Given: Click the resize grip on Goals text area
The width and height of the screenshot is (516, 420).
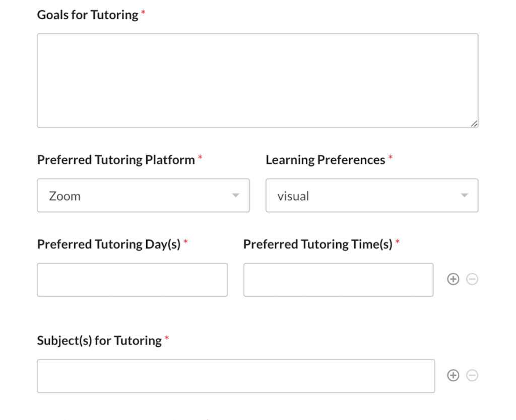Looking at the screenshot, I should pyautogui.click(x=474, y=123).
